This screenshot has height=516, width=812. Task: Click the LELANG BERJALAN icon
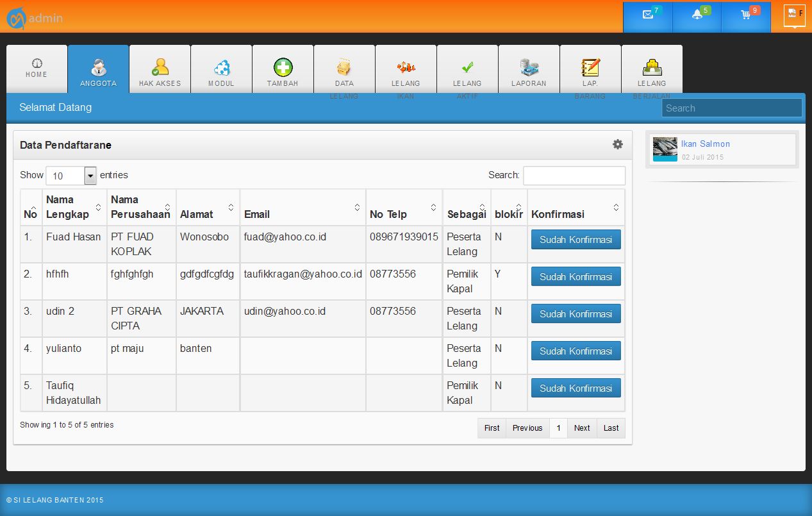coord(652,67)
